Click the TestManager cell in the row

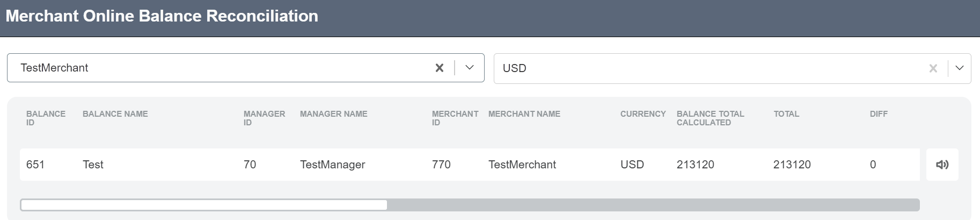pyautogui.click(x=332, y=165)
